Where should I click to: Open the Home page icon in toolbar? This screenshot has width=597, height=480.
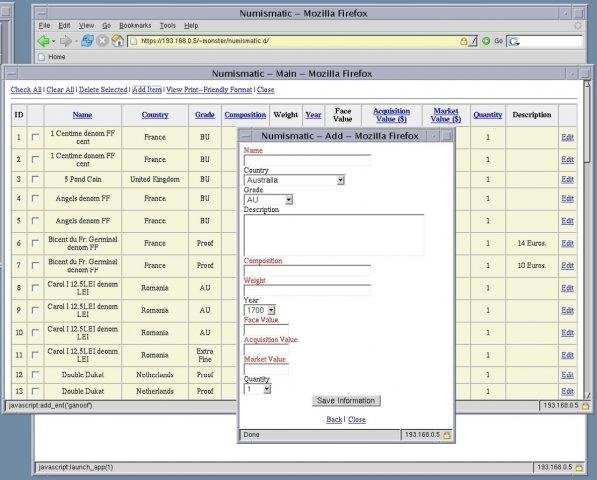118,41
